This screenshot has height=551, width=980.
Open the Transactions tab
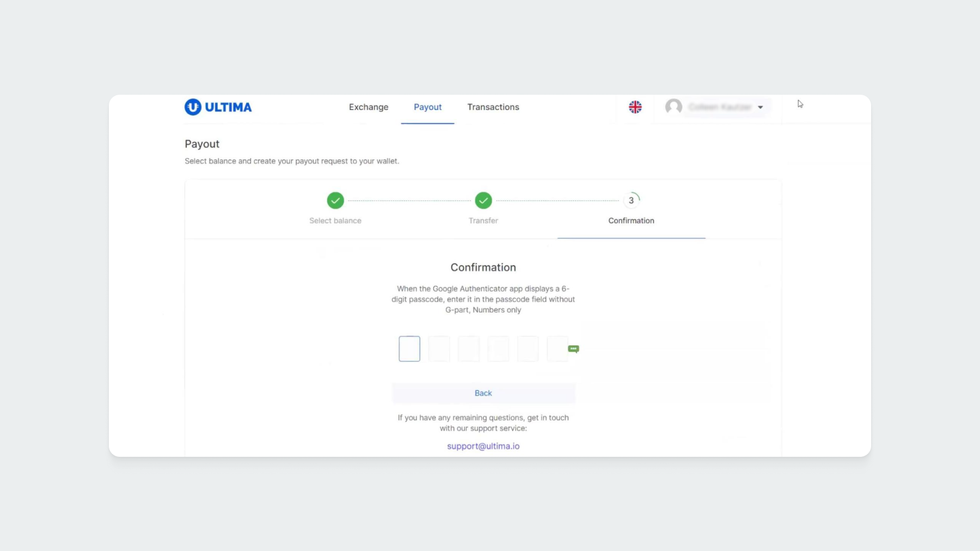point(493,107)
